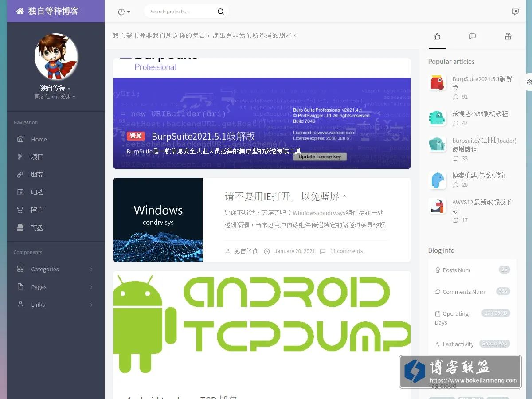Click the blue avatar beside 博客重建

pyautogui.click(x=438, y=180)
